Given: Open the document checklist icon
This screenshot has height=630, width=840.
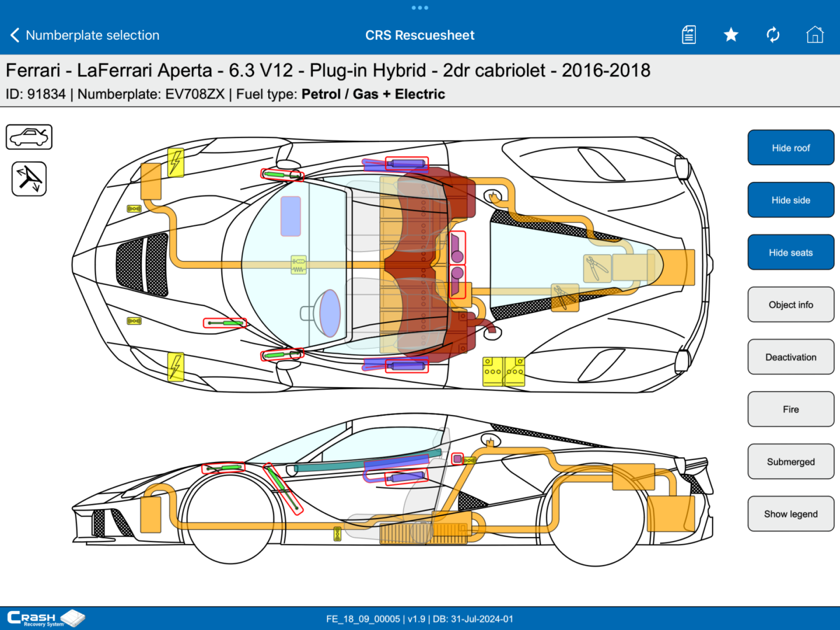Looking at the screenshot, I should [689, 35].
